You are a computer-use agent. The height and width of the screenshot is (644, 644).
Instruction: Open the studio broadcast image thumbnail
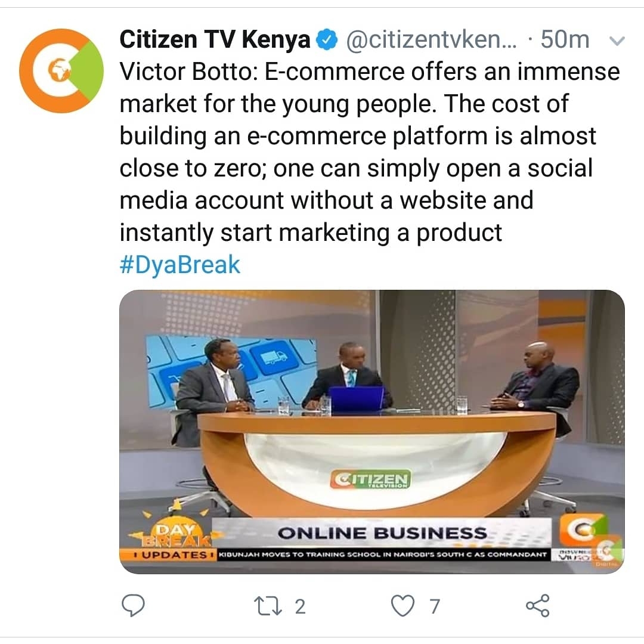tap(371, 432)
